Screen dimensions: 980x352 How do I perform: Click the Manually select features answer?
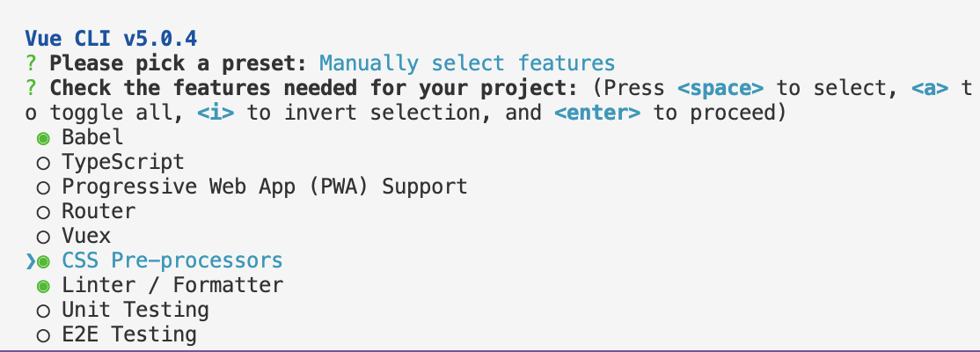(467, 63)
